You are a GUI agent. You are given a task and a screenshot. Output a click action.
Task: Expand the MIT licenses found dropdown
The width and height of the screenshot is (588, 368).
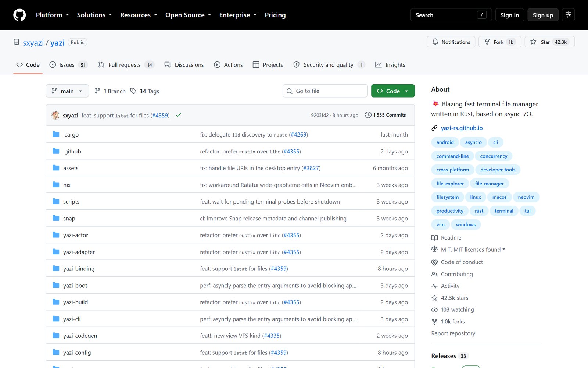tap(473, 250)
